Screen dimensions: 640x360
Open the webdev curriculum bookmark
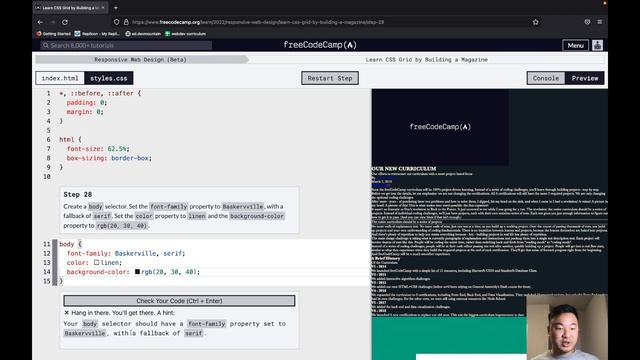tap(185, 34)
